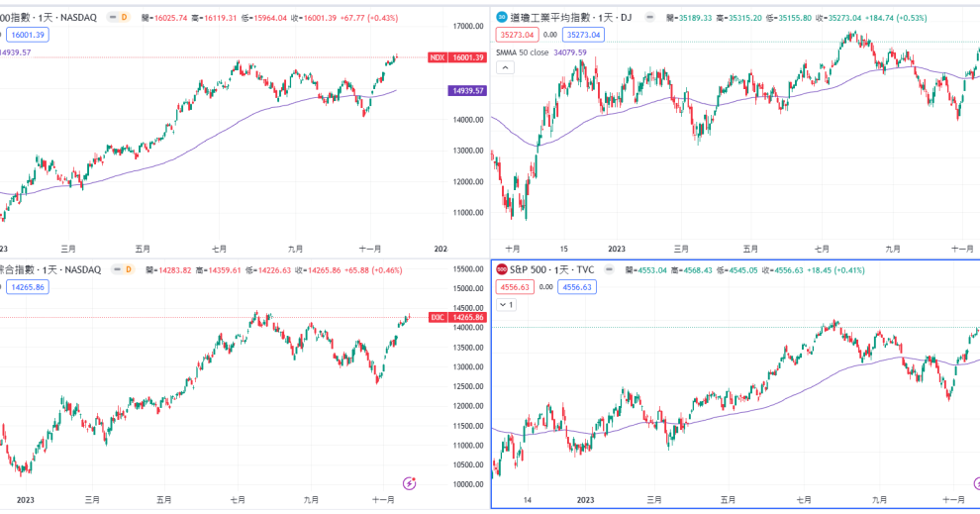The image size is (980, 514).
Task: Toggle the minus pill beside DJ title
Action: (650, 18)
